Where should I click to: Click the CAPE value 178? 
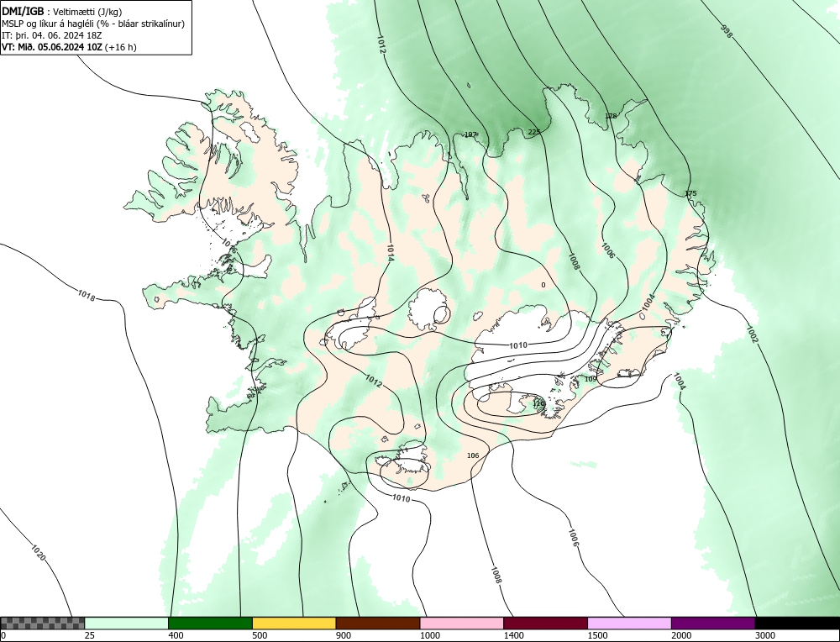pos(611,116)
